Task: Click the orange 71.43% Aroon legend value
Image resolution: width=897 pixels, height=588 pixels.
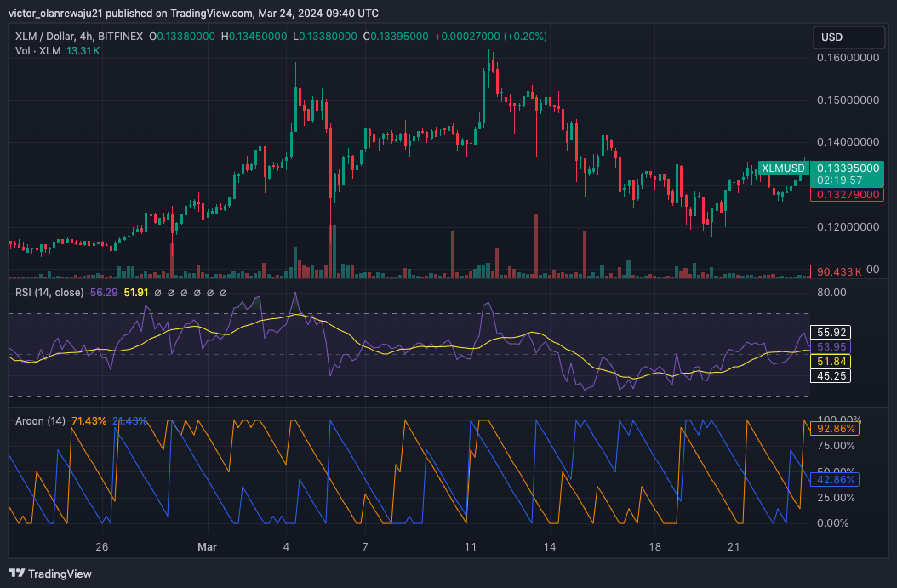Action: point(89,421)
